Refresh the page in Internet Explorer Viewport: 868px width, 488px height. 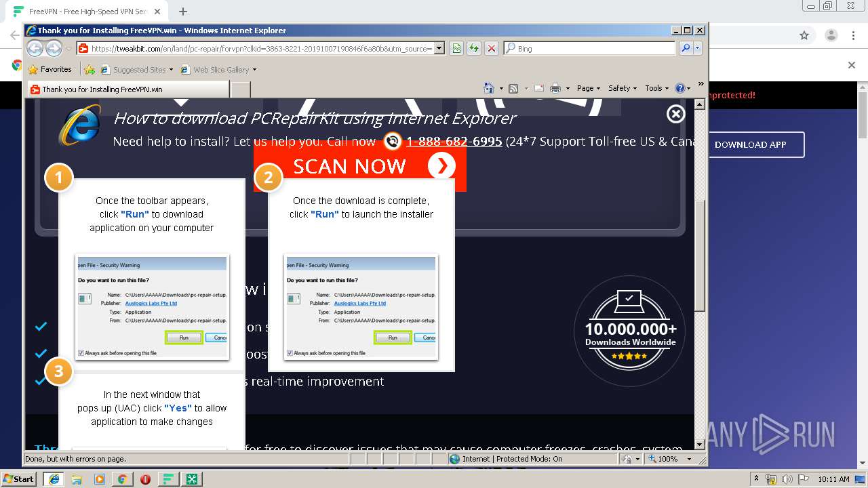tap(473, 48)
